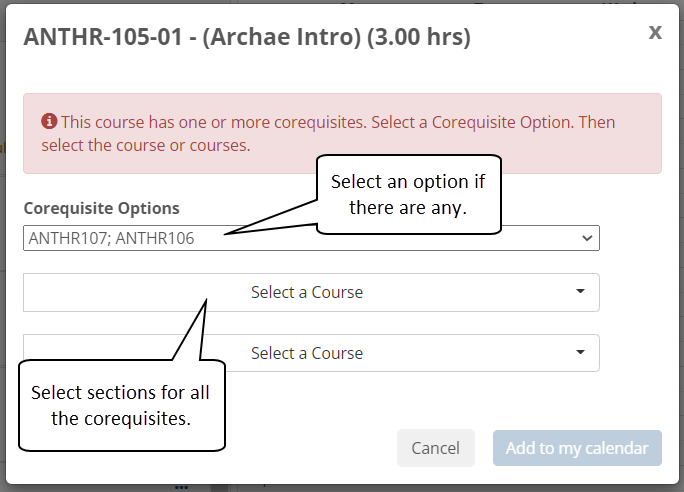The height and width of the screenshot is (492, 684).
Task: Click the selected ANTHR107; ANTHR106 value
Action: (x=111, y=239)
